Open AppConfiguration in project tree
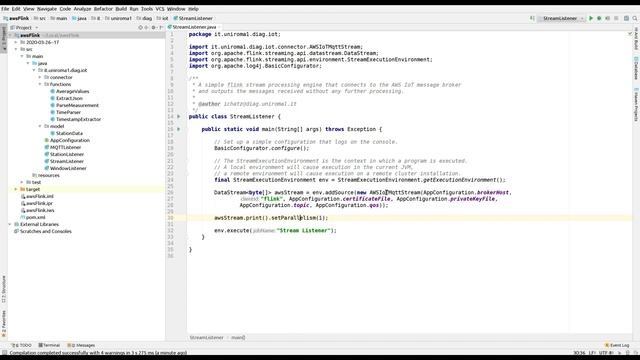The width and height of the screenshot is (640, 360). point(69,140)
